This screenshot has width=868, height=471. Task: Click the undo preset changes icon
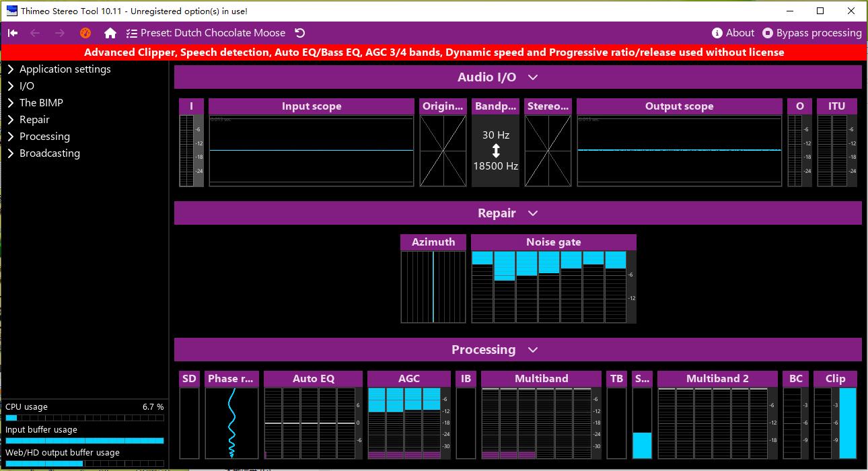pos(300,33)
